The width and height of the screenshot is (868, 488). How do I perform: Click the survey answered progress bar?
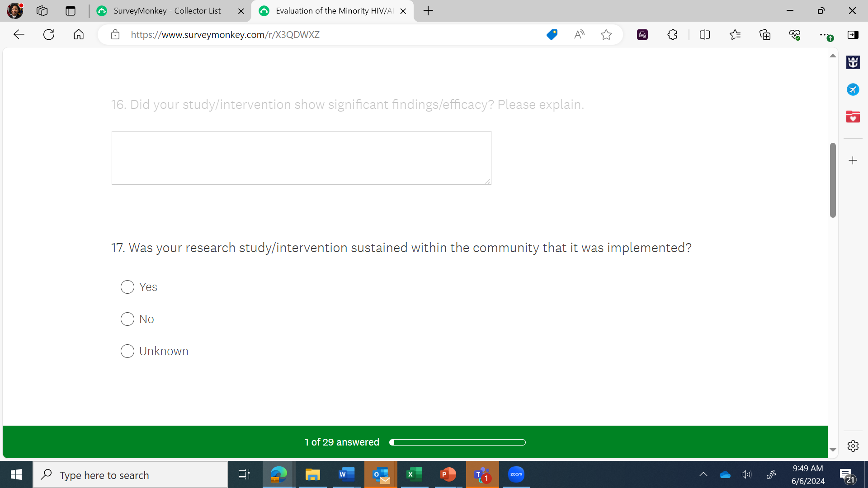coord(458,442)
